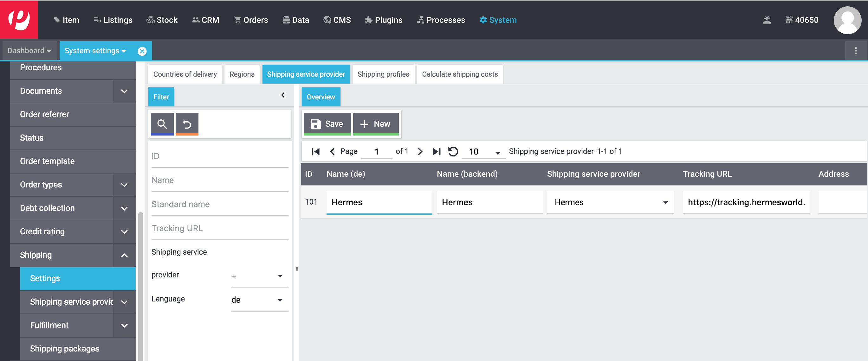
Task: Select Shipping service provider tab
Action: click(x=306, y=74)
